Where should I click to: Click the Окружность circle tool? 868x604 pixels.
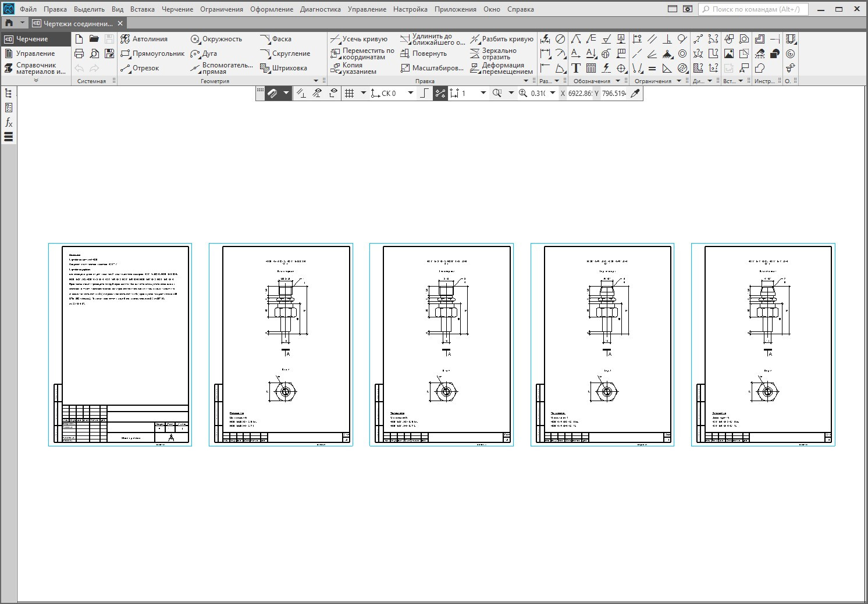click(216, 39)
